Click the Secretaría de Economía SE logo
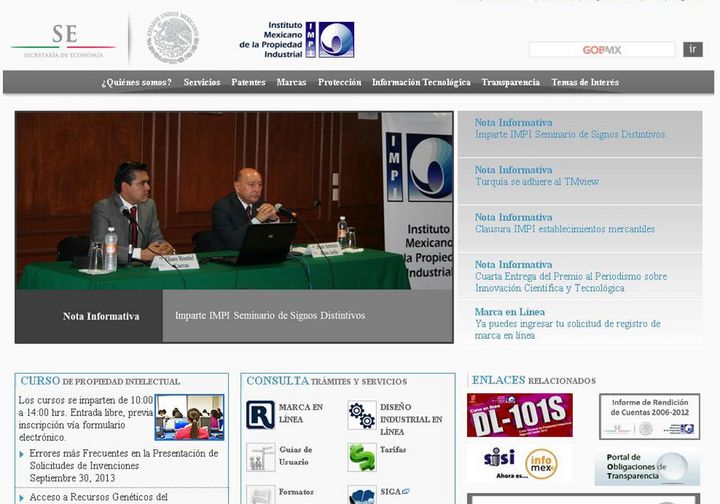The width and height of the screenshot is (720, 504). coord(64,40)
